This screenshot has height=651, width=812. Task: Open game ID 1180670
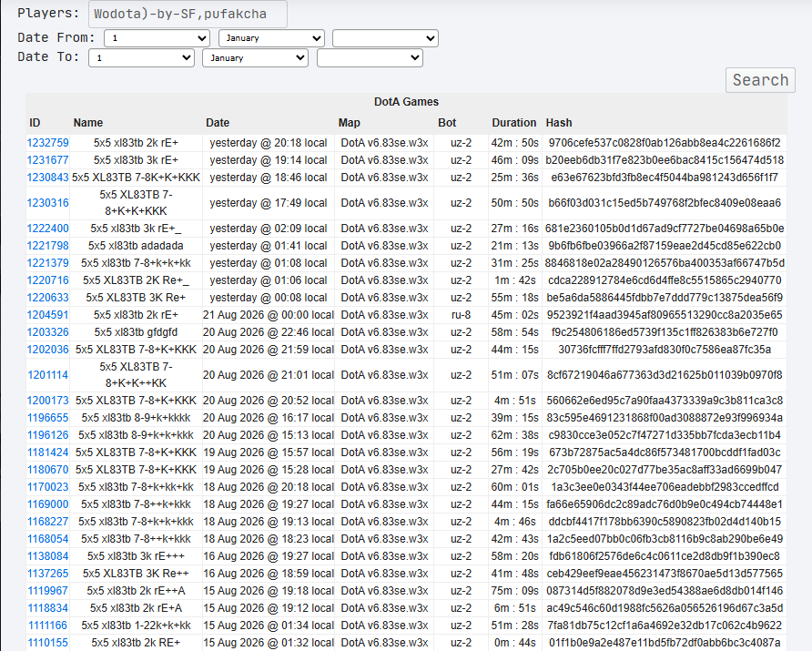(47, 470)
